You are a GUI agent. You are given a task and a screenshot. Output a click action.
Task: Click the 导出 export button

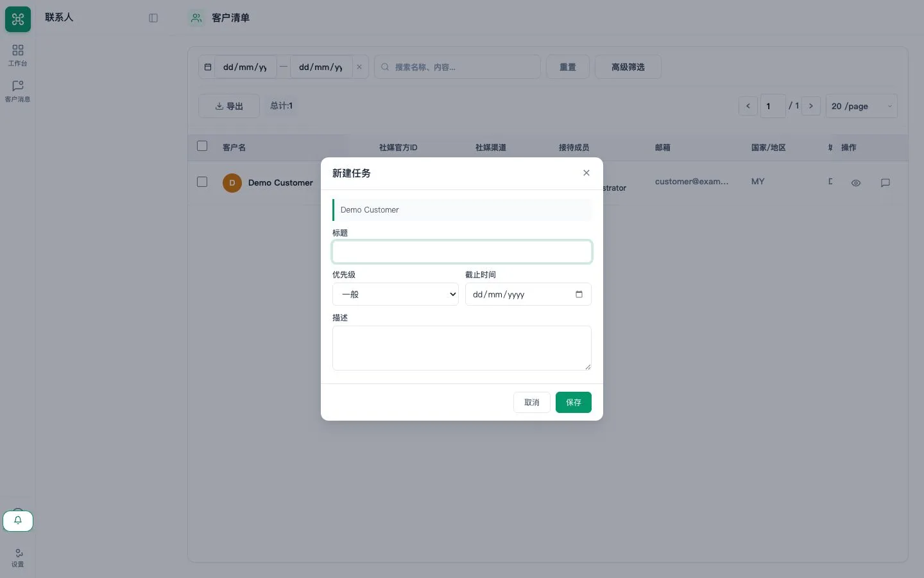point(229,106)
